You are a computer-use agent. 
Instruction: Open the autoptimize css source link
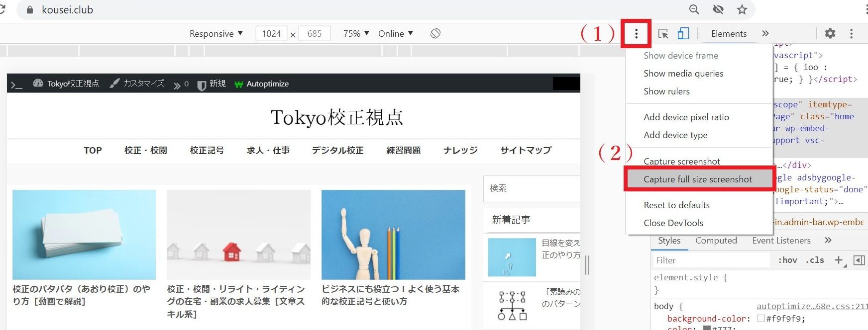812,306
